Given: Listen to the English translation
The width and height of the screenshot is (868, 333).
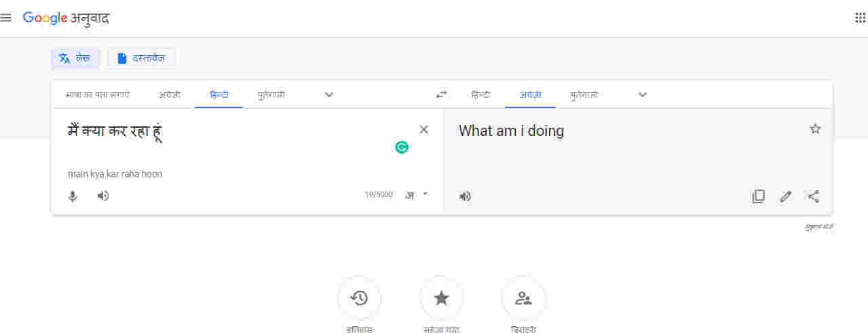Looking at the screenshot, I should coord(465,196).
